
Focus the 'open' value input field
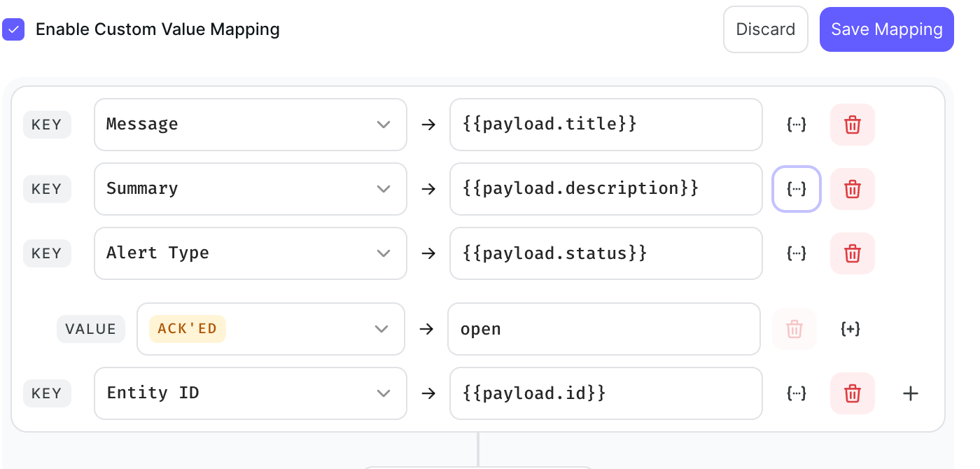(603, 329)
